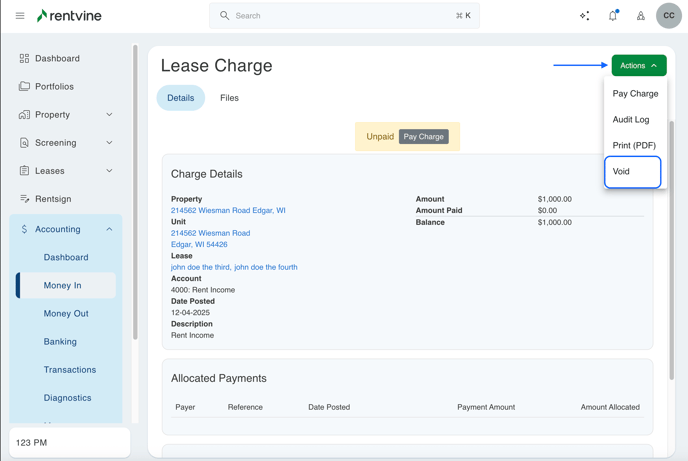The height and width of the screenshot is (461, 688).
Task: Open the hamburger menu icon
Action: pyautogui.click(x=20, y=16)
